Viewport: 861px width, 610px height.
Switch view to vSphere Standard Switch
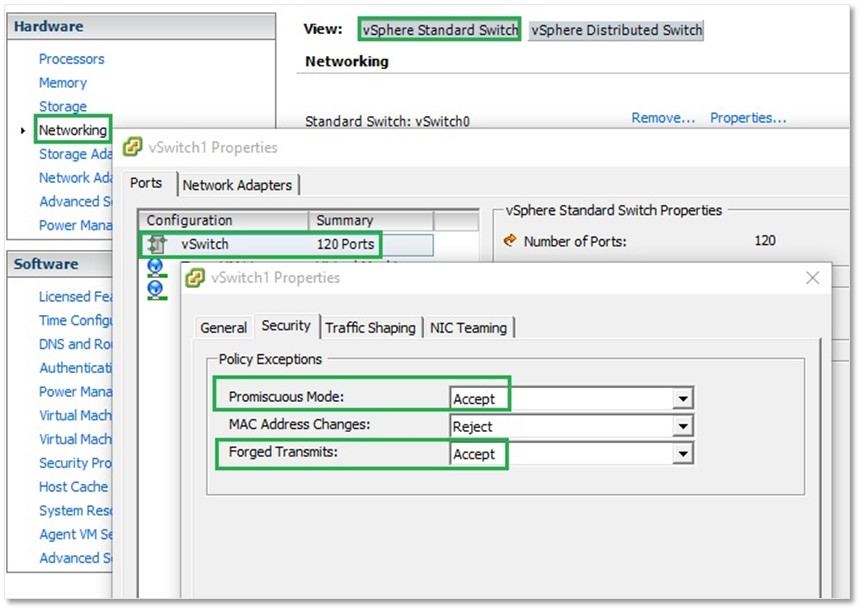[x=440, y=30]
